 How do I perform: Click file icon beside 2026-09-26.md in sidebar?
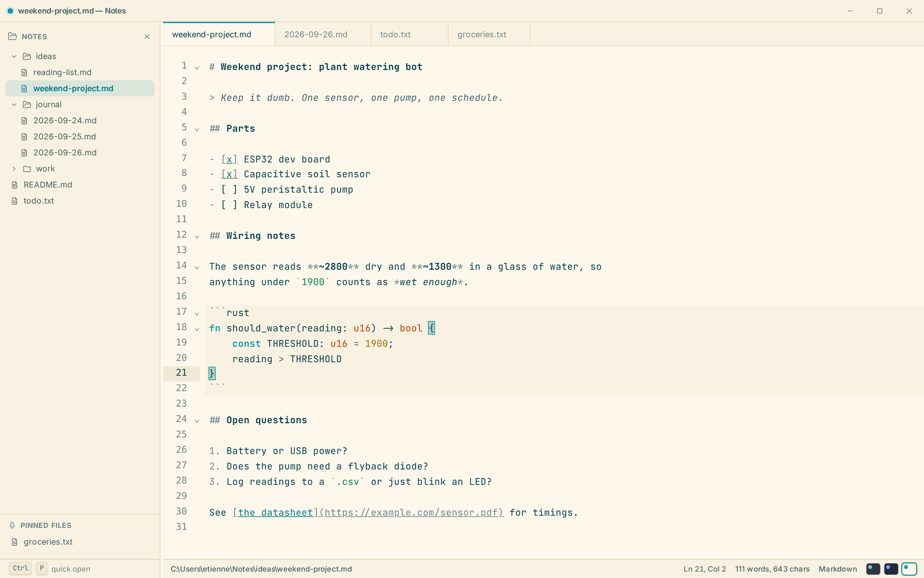(x=24, y=153)
